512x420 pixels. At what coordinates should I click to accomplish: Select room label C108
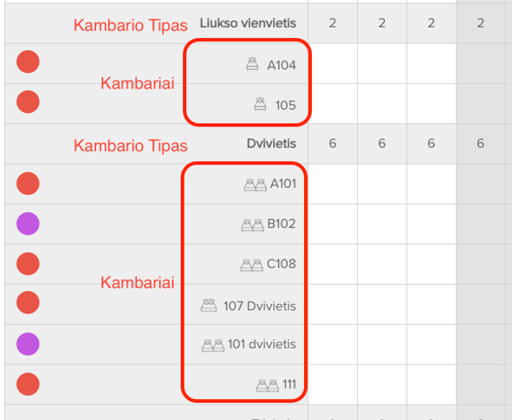282,263
